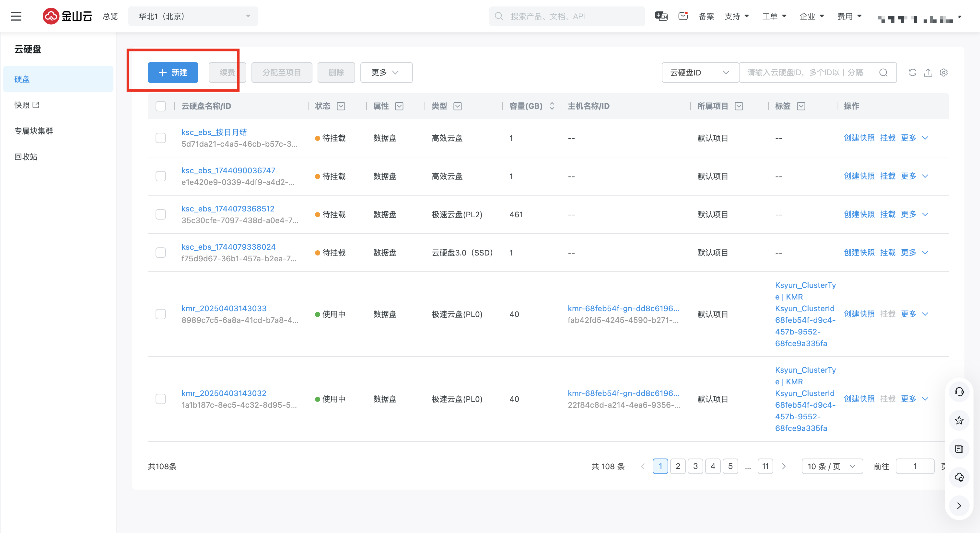Open the 10 条/页 page size dropdown
The image size is (980, 533).
(832, 466)
